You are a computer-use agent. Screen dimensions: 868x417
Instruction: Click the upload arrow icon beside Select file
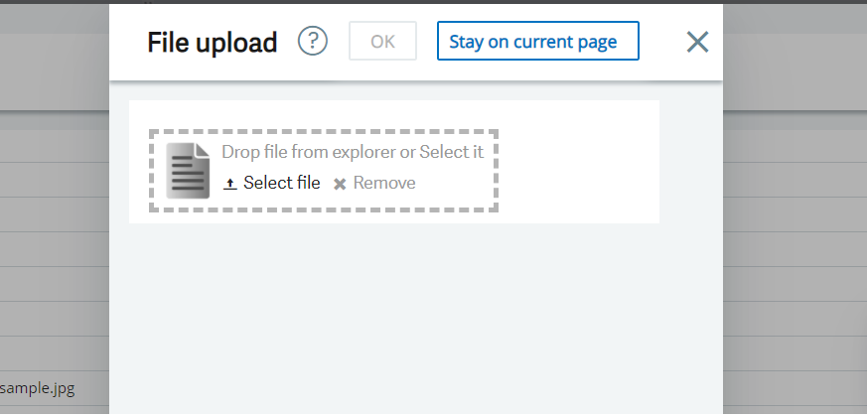coord(230,184)
